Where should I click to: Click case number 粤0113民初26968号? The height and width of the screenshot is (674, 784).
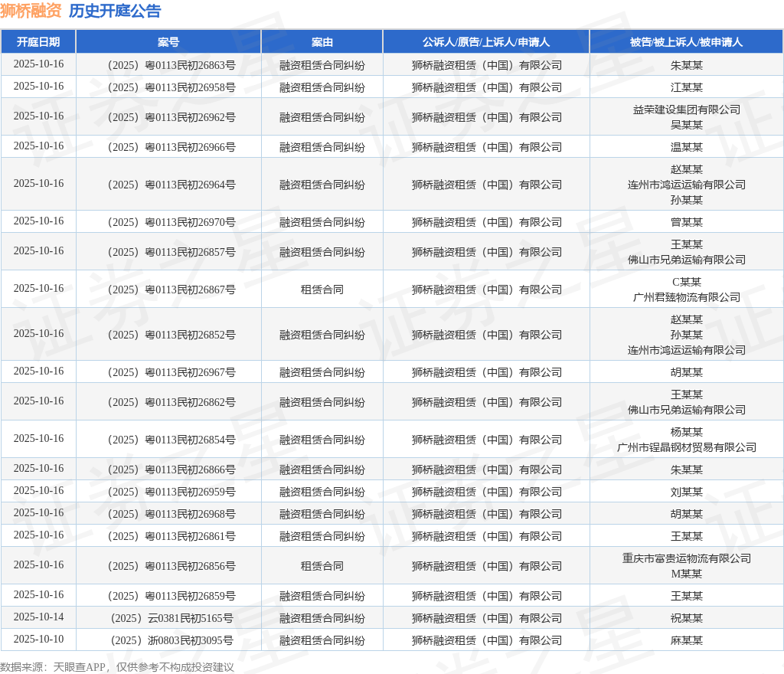click(171, 515)
